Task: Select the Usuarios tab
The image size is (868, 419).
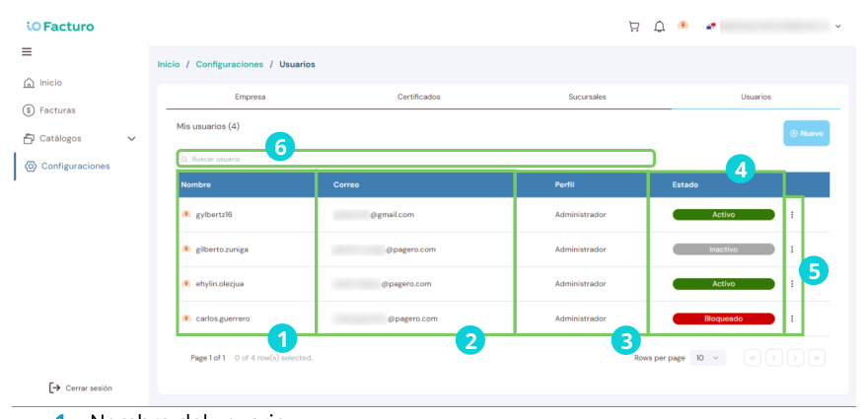Action: [x=757, y=97]
